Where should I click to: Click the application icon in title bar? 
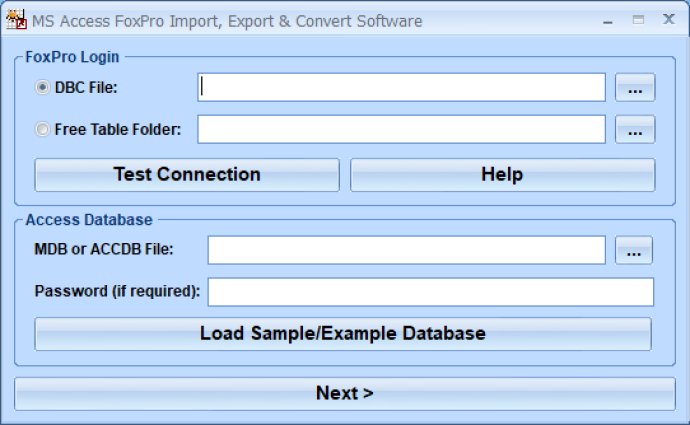tap(16, 20)
